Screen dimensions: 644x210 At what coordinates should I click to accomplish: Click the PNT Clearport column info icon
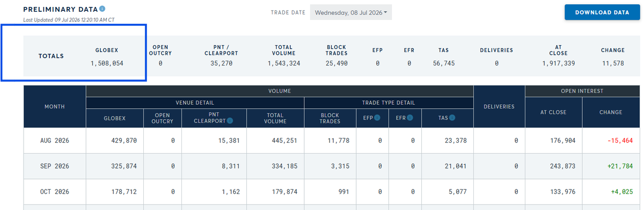230,120
